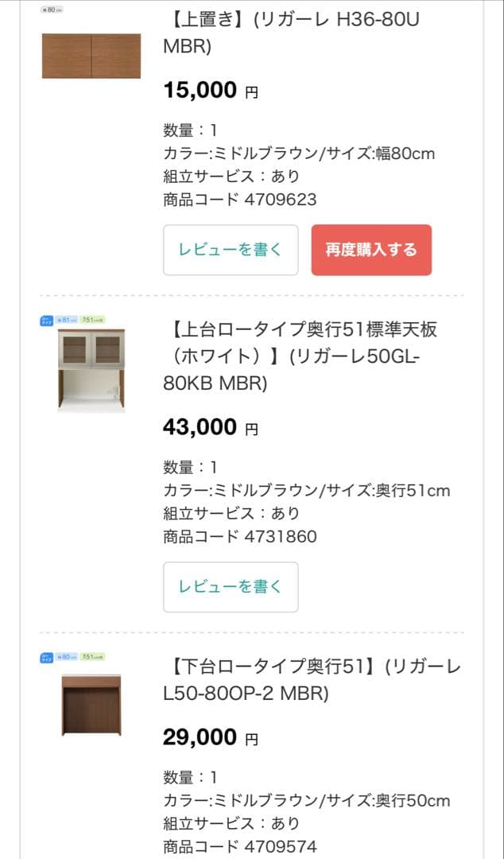Click レビューを書く for the 上台ロータイプ item
This screenshot has width=504, height=859.
230,587
